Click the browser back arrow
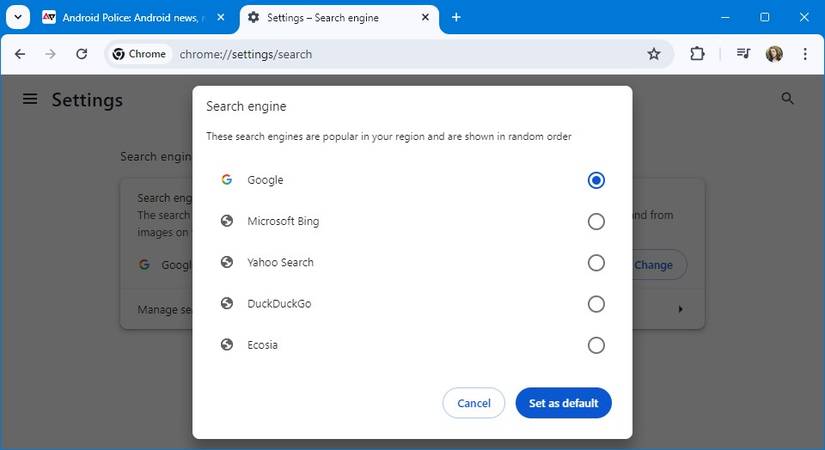Image resolution: width=825 pixels, height=450 pixels. tap(20, 54)
